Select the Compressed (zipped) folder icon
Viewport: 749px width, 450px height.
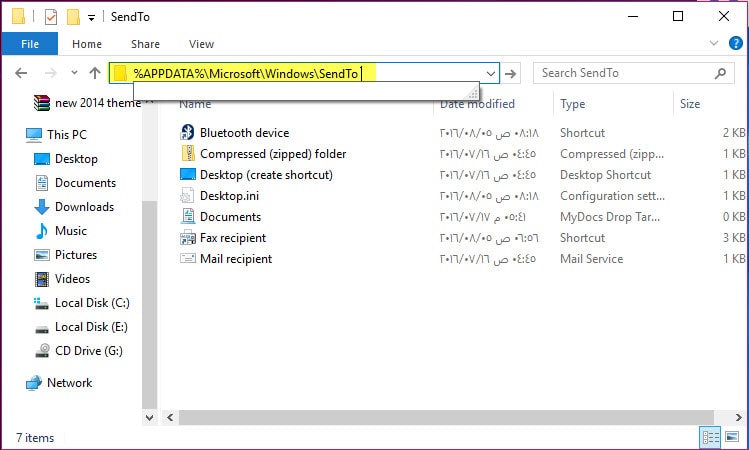point(187,153)
